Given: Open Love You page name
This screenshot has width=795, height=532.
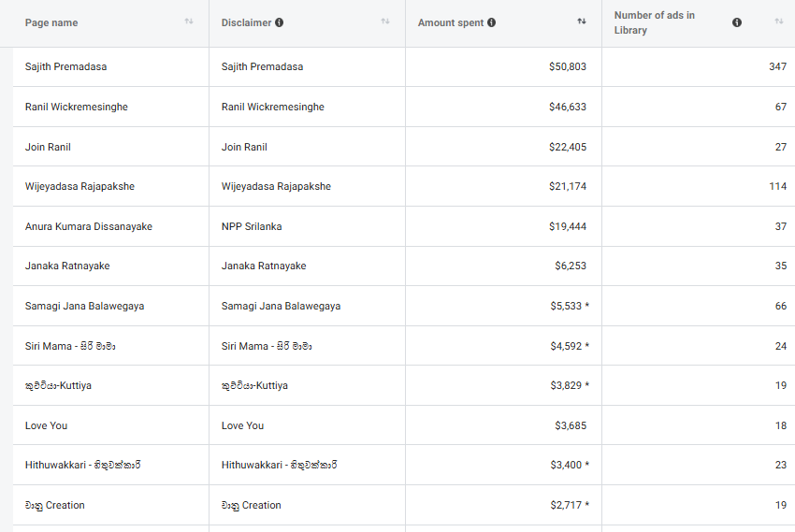Looking at the screenshot, I should pos(46,425).
